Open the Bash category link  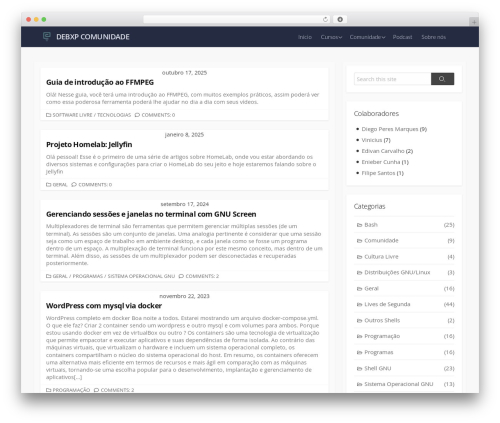(371, 225)
